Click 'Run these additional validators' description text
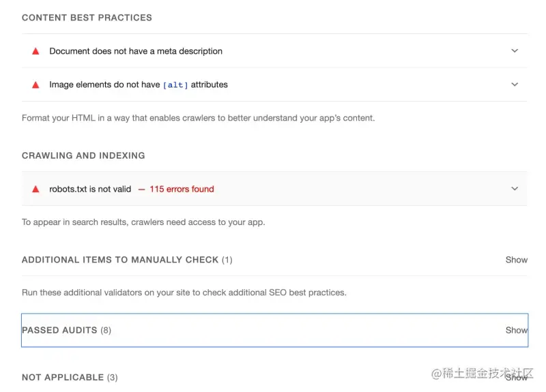This screenshot has height=392, width=546. pos(184,292)
